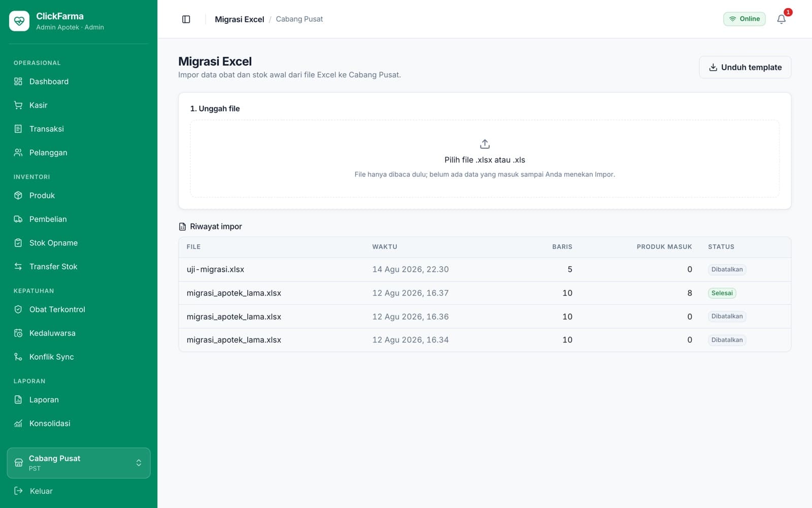Click the Kedaluwarsa calendar-clock icon
This screenshot has height=508, width=812.
[x=18, y=333]
